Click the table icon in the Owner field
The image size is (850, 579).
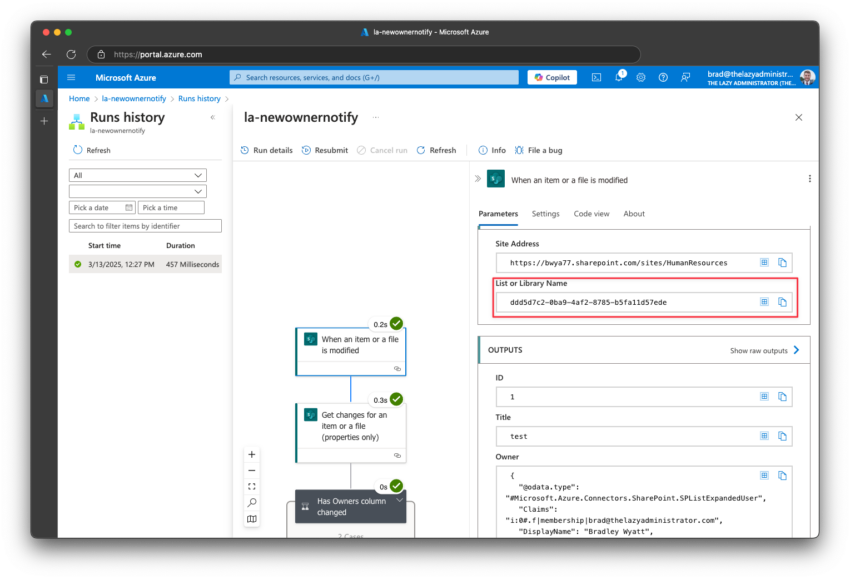click(764, 475)
